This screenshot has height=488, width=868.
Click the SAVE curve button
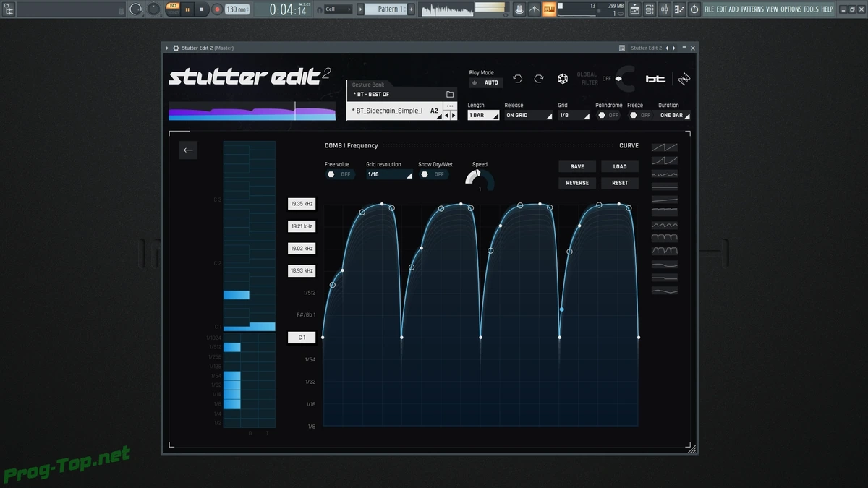[x=577, y=166]
